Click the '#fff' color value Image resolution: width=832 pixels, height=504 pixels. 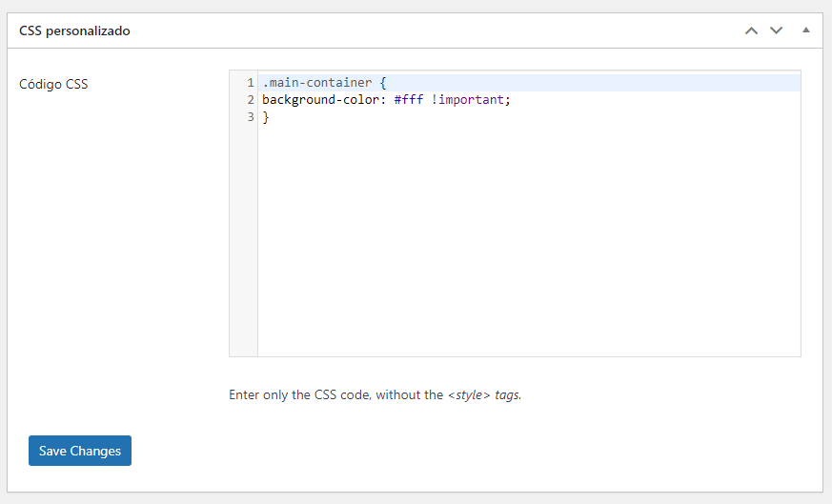409,100
